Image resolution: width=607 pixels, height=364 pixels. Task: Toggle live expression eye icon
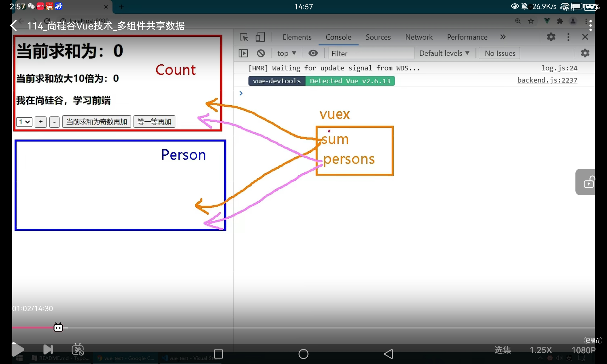point(313,53)
